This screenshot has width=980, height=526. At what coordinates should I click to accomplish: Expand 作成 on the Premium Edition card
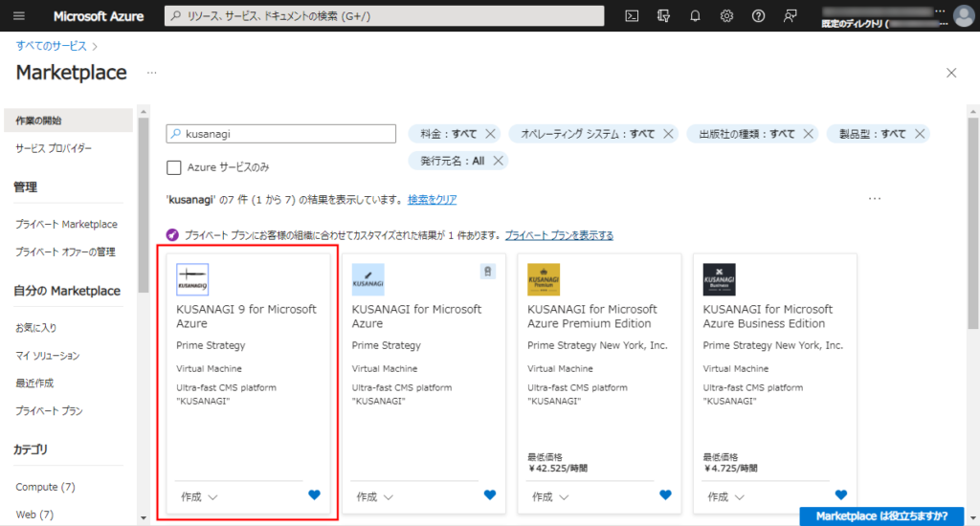coord(550,496)
